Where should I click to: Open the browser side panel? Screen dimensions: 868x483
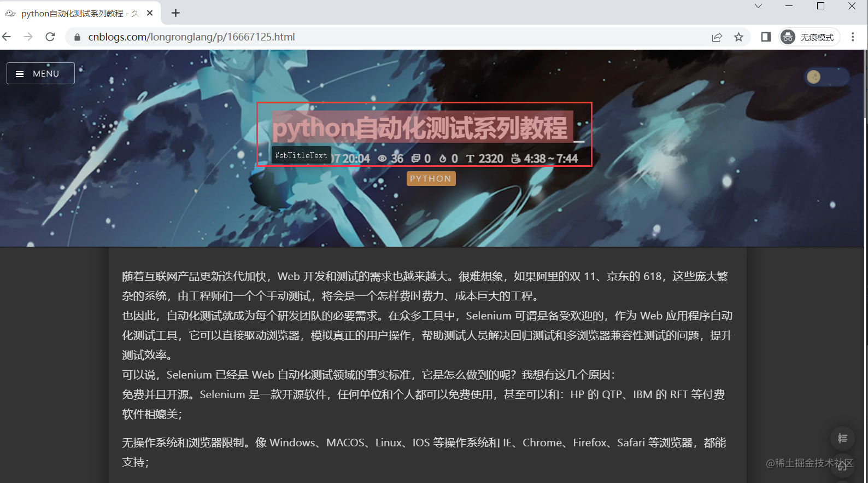click(766, 37)
